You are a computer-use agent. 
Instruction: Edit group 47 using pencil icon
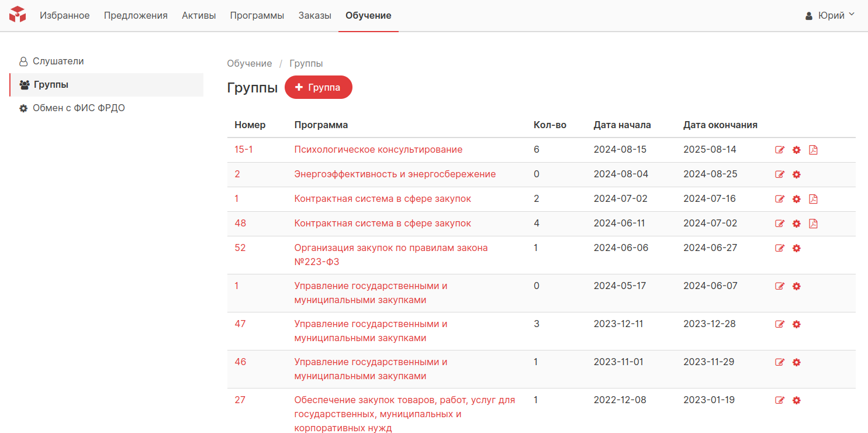(x=779, y=324)
